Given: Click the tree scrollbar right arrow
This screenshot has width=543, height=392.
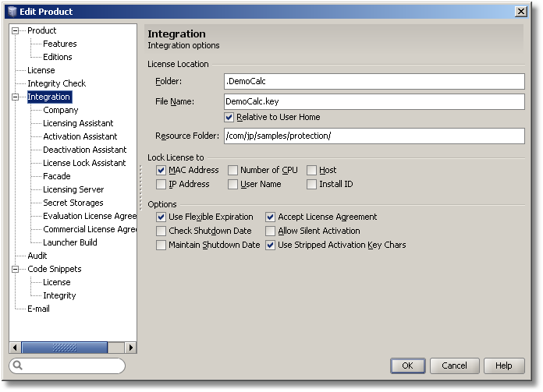Looking at the screenshot, I should [x=131, y=348].
